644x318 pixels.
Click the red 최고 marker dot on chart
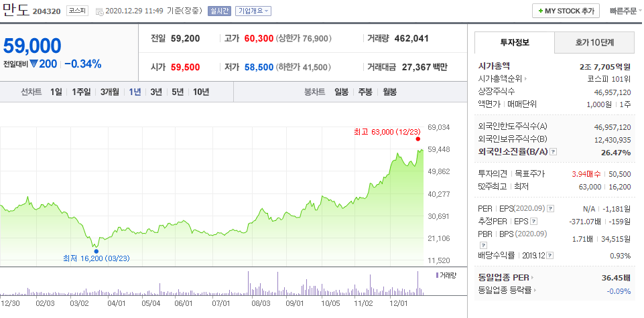click(417, 139)
